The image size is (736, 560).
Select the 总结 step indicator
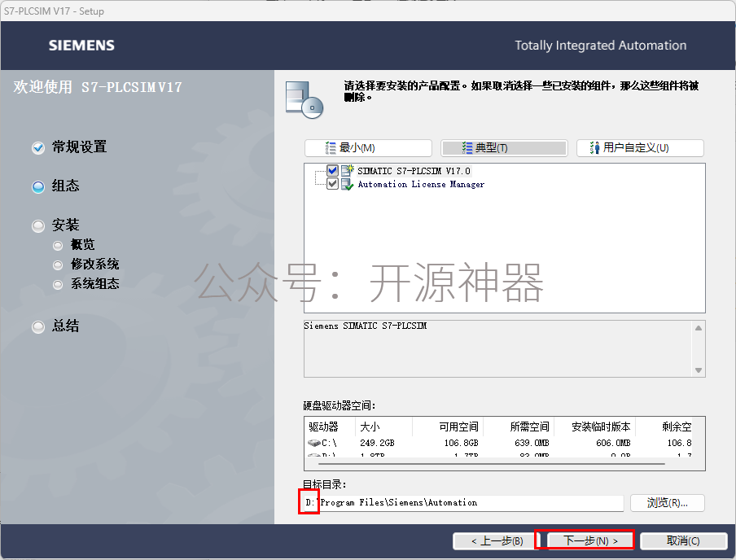pos(38,326)
